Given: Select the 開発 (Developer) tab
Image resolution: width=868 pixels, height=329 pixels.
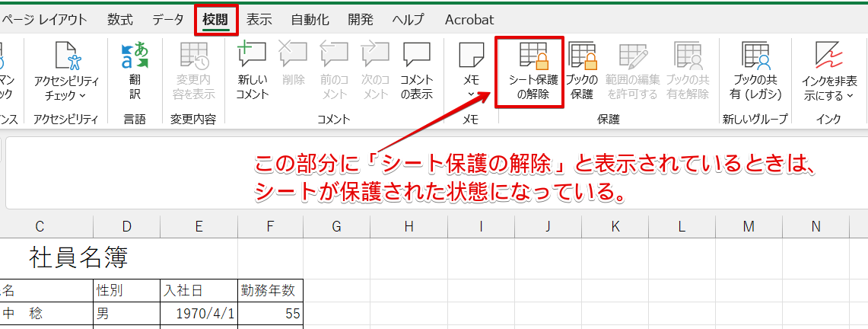Looking at the screenshot, I should (360, 20).
